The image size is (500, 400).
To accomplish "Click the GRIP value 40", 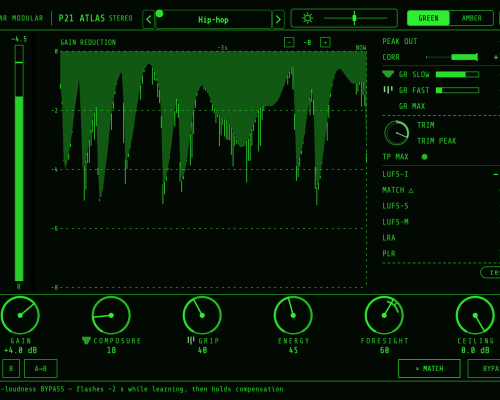I will [x=202, y=350].
